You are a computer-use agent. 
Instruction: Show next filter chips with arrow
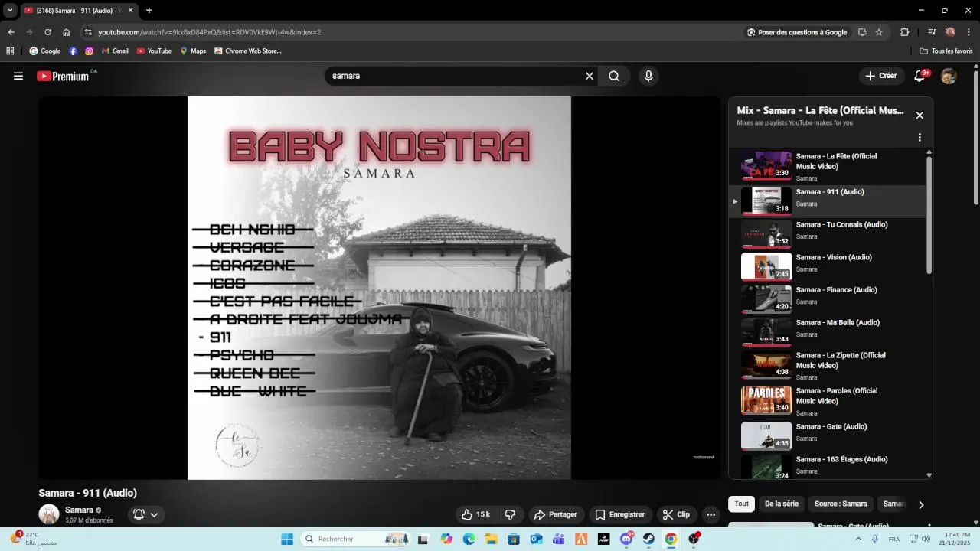[x=921, y=504]
